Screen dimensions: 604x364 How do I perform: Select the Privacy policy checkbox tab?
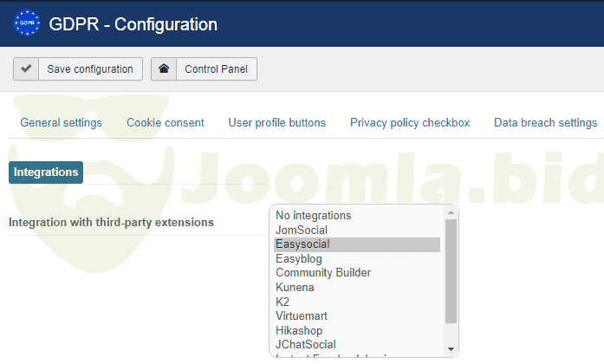tap(410, 123)
